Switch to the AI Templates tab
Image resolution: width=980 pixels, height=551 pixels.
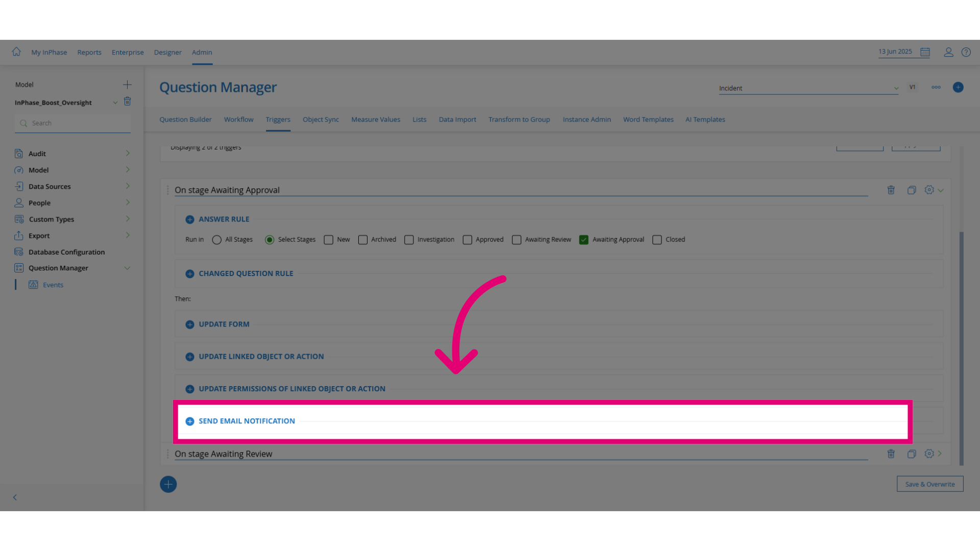[x=705, y=119]
